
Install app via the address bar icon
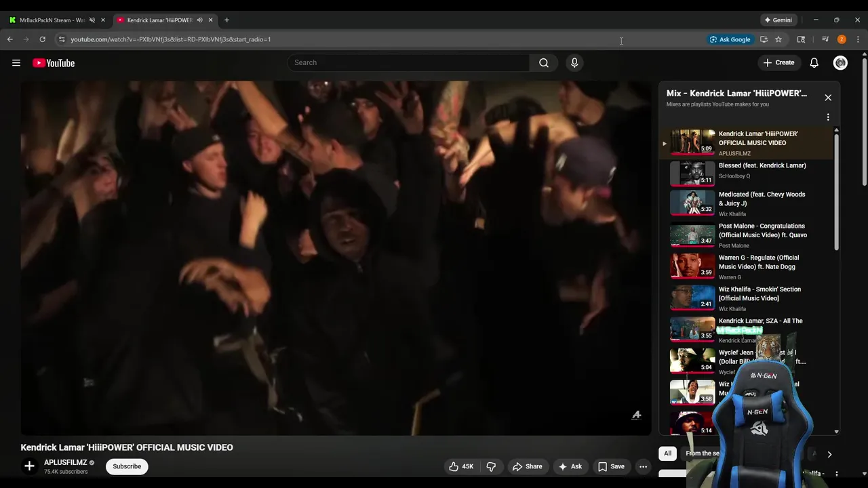[764, 39]
